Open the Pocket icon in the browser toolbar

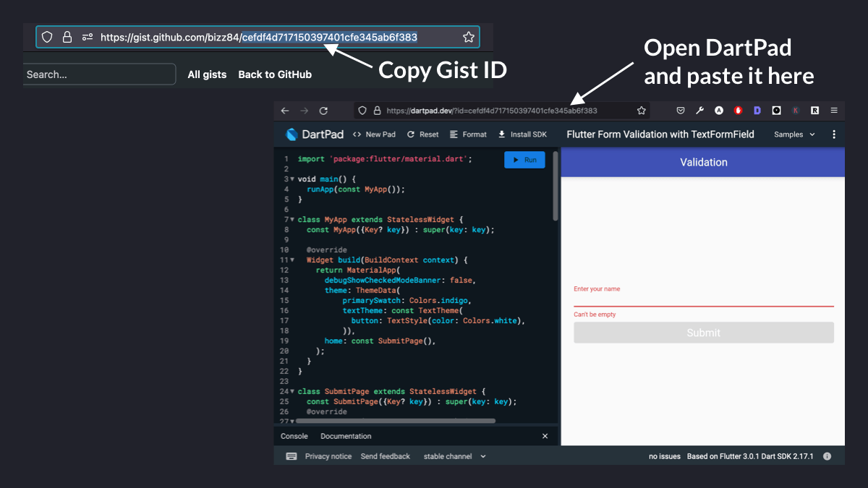point(681,111)
